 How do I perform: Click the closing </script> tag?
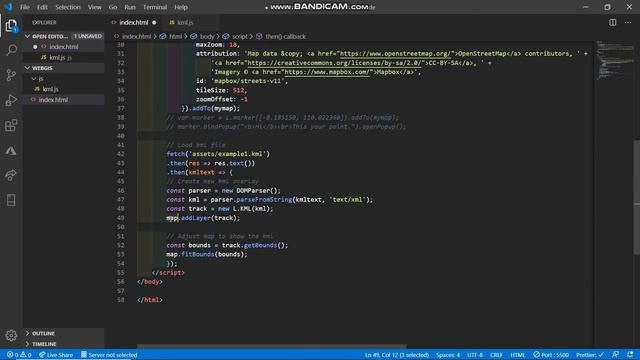168,272
